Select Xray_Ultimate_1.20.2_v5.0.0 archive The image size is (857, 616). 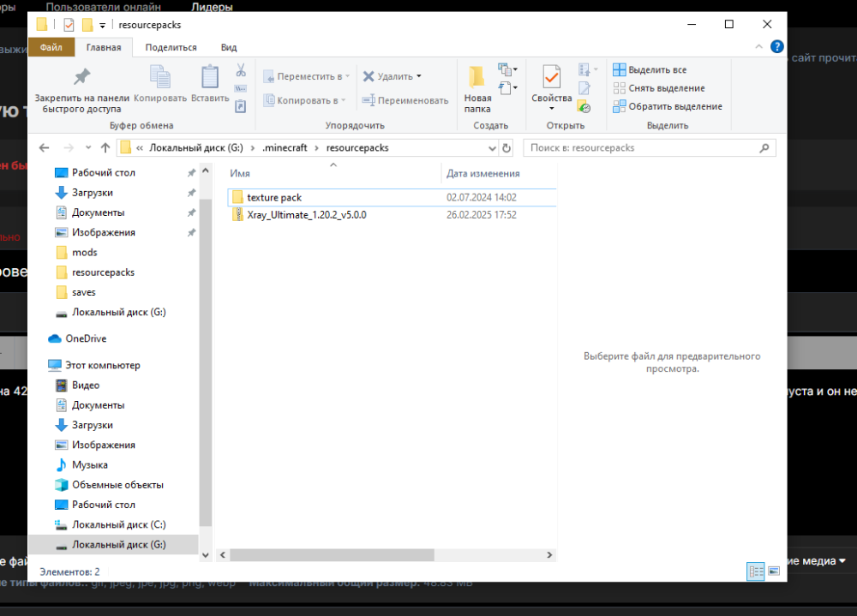tap(392, 215)
